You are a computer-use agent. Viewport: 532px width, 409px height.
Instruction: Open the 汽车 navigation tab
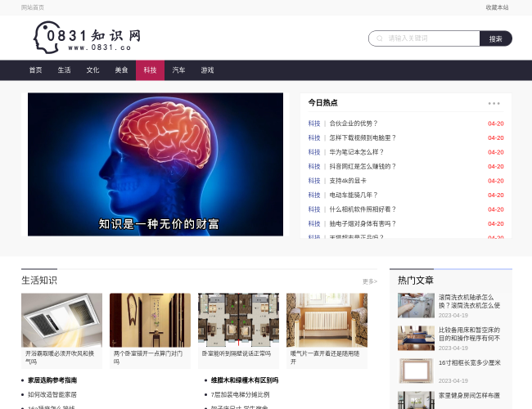[x=178, y=70]
